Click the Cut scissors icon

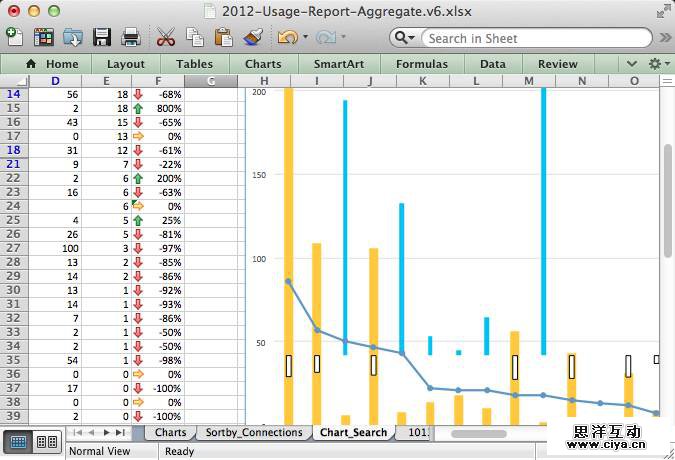(166, 37)
